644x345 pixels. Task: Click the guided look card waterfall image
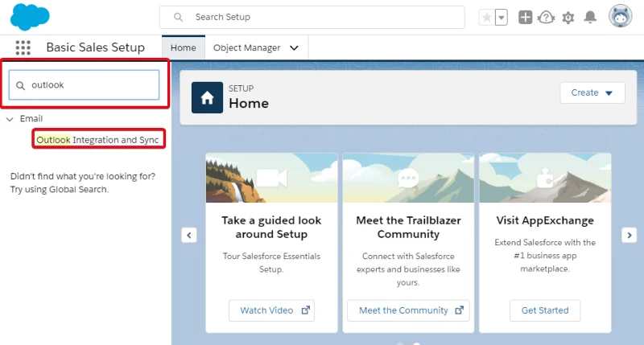pyautogui.click(x=271, y=178)
